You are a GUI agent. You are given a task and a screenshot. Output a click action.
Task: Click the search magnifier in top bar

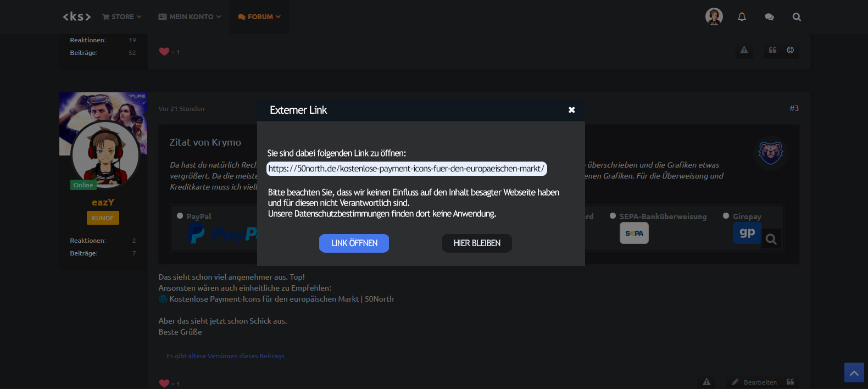tap(797, 17)
